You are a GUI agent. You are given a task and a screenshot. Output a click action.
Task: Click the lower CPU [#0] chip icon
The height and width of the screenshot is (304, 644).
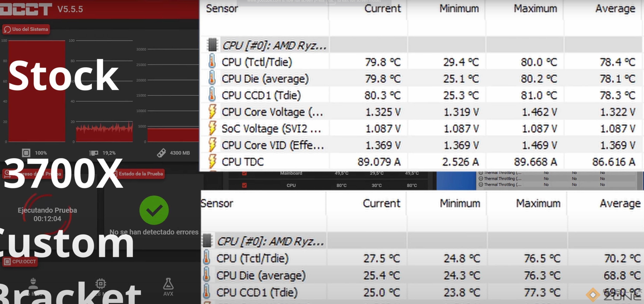tap(207, 241)
